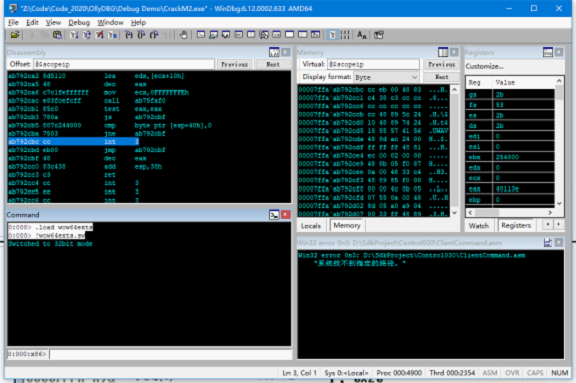The width and height of the screenshot is (576, 383).
Task: Click the hand breakpoint toolbar icon
Action: pyautogui.click(x=183, y=35)
